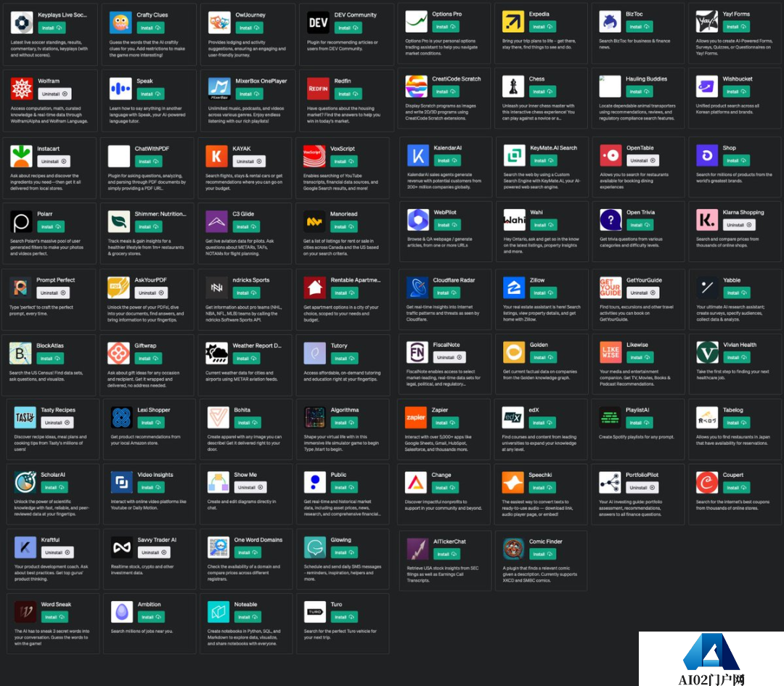Click the Cloudflare Radar plugin icon
This screenshot has width=784, height=686.
click(417, 287)
